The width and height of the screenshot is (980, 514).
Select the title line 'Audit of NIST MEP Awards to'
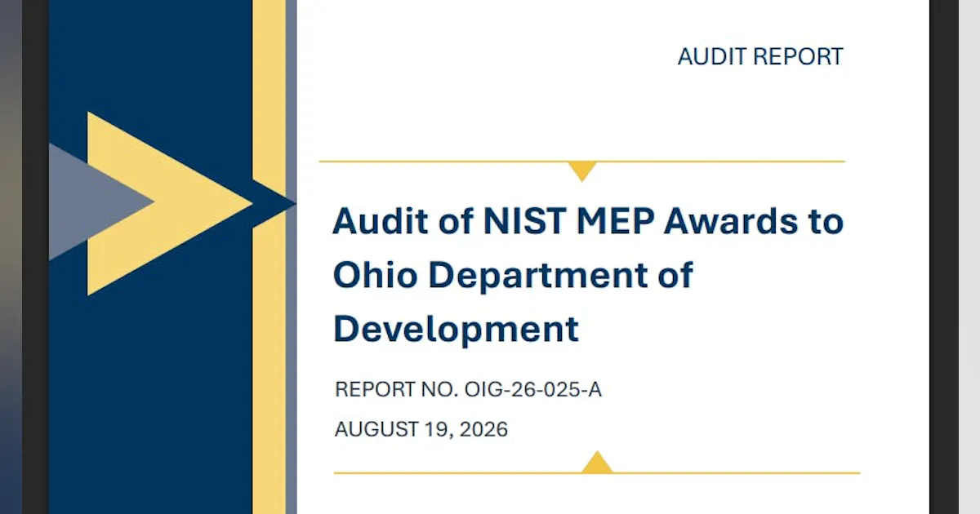point(588,221)
